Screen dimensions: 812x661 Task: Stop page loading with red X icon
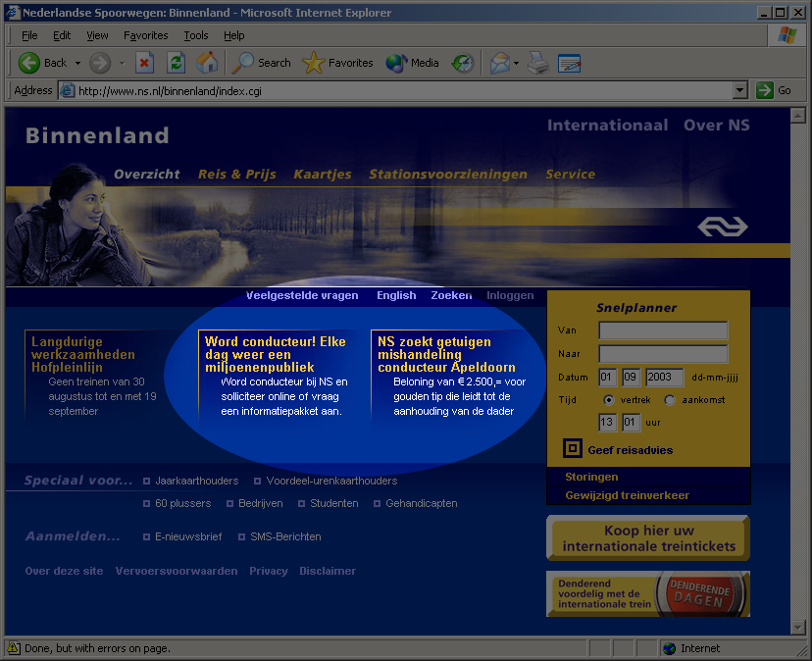click(x=144, y=63)
